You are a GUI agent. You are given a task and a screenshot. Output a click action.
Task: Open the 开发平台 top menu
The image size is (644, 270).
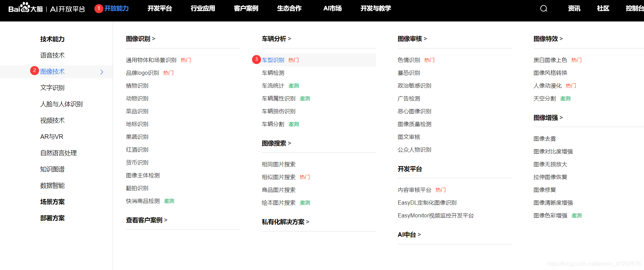click(160, 8)
